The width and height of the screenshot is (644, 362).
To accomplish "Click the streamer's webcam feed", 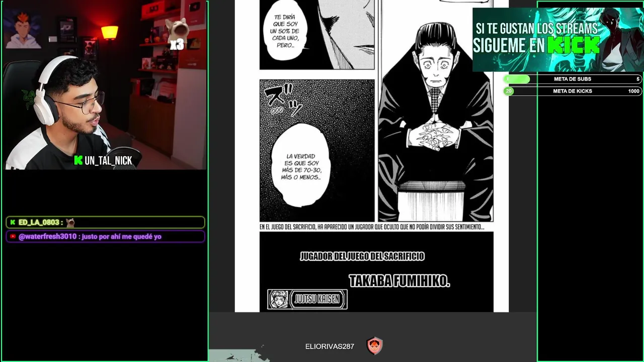I will pyautogui.click(x=106, y=86).
